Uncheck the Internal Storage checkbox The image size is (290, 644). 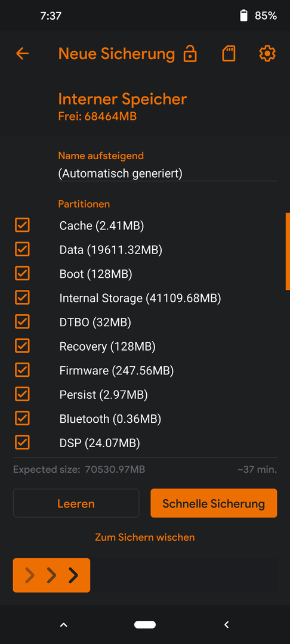pos(22,298)
